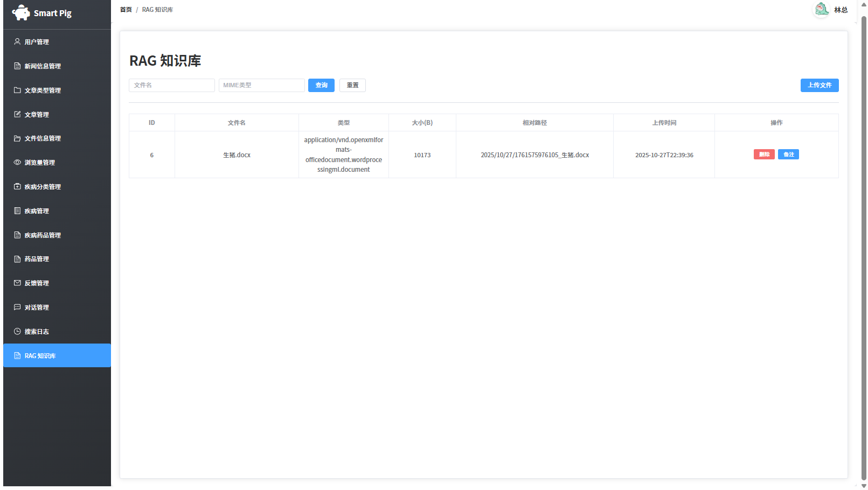Click the Smart Pig logo icon
This screenshot has height=490, width=868.
[21, 12]
